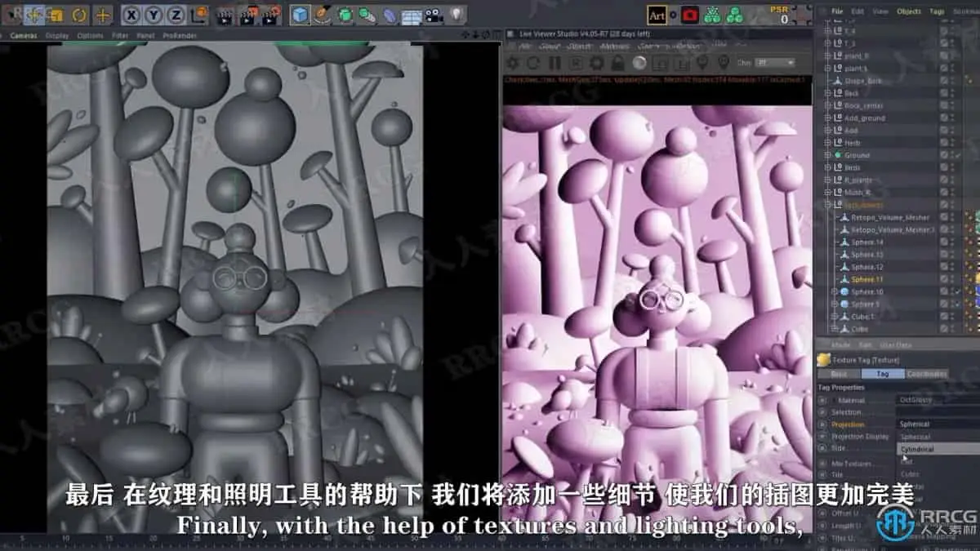The image size is (980, 551).
Task: Select the Sphere.14 object
Action: [x=867, y=242]
